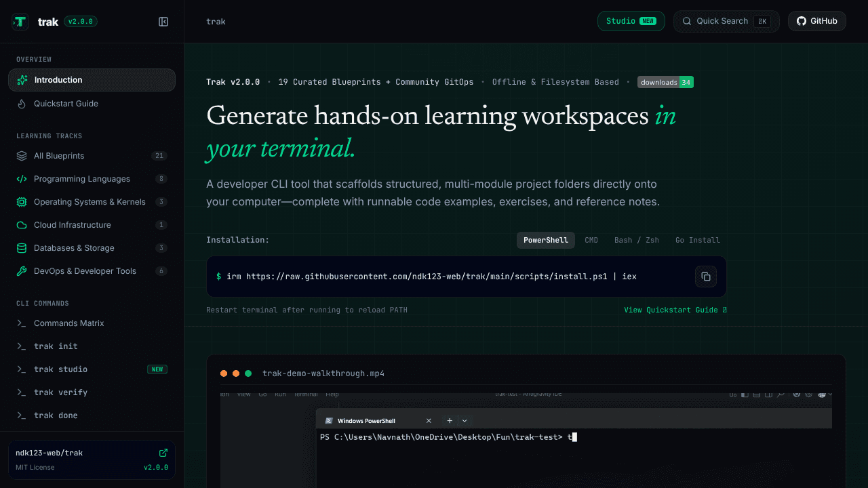Click the terminal prompt icon beside Commands Matrix

[22, 323]
